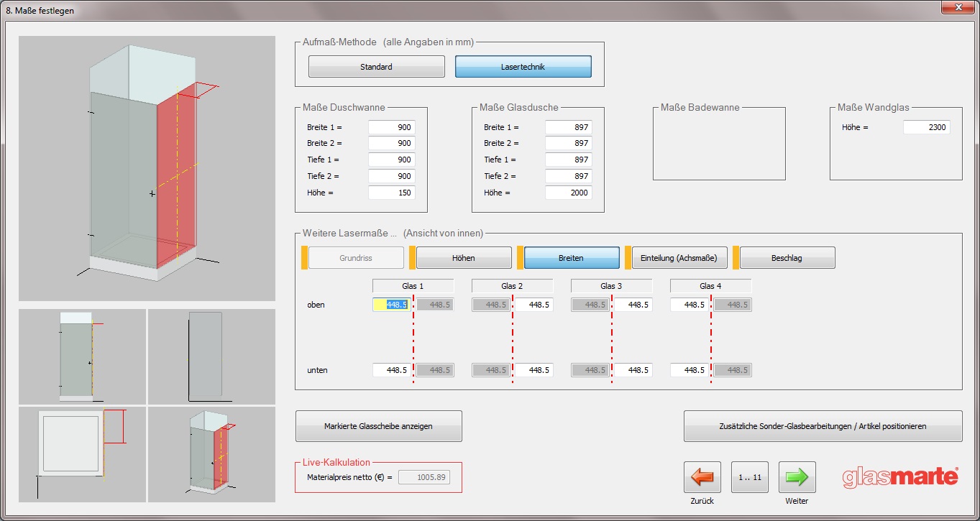Select the Standard measurement method
Image resolution: width=980 pixels, height=521 pixels.
[376, 67]
